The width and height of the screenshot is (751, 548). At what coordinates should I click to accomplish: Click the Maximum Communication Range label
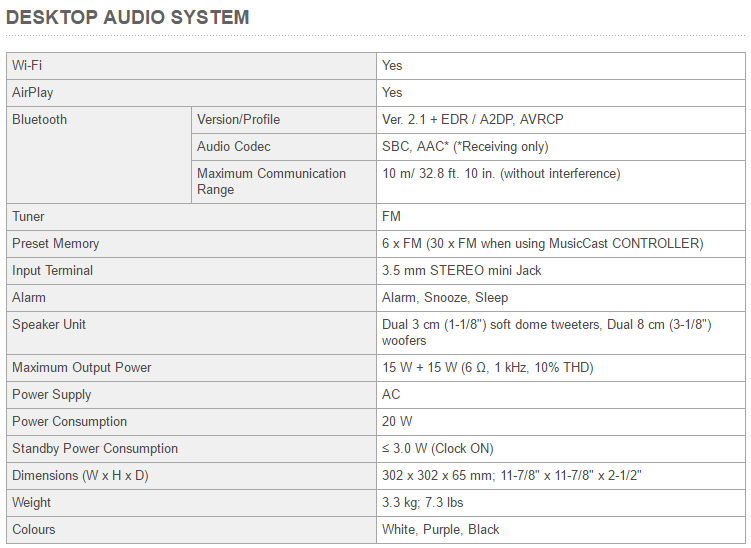pos(271,181)
